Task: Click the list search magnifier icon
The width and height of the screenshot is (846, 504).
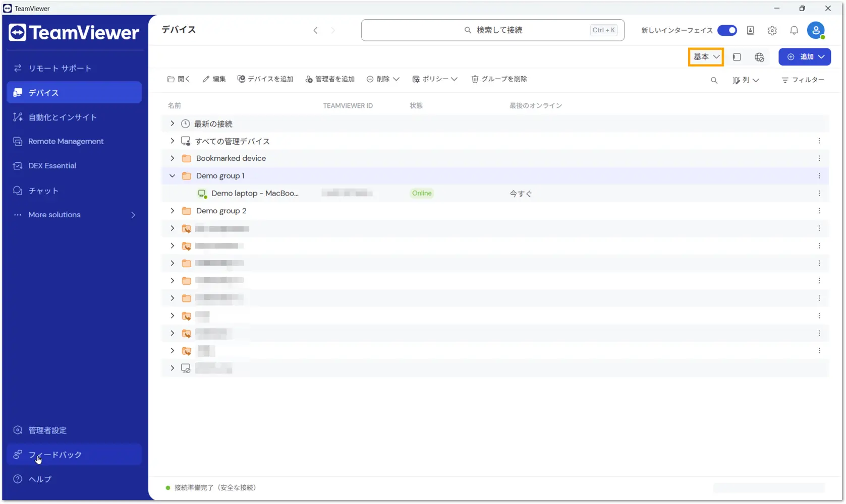Action: point(714,80)
